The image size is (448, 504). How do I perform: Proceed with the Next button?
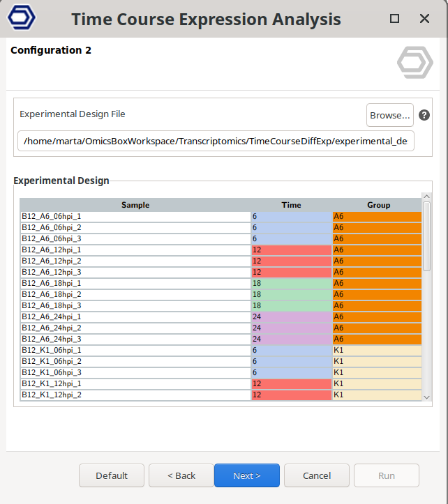(x=246, y=475)
